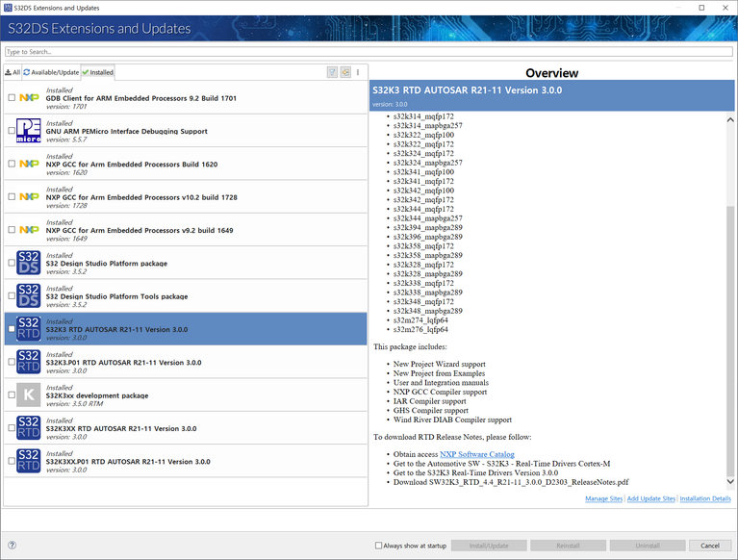Click S32DS icon of Platform package
The image size is (738, 560).
click(x=29, y=263)
